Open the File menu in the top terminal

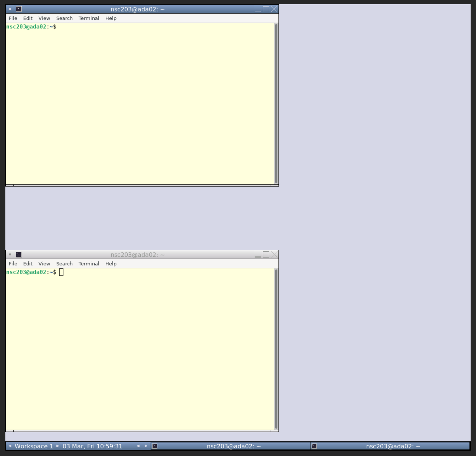[x=13, y=18]
